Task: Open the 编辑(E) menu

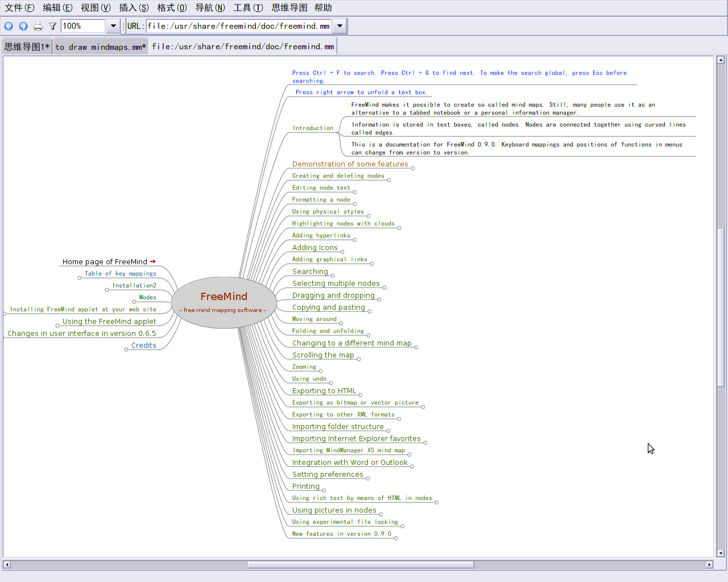Action: tap(58, 7)
